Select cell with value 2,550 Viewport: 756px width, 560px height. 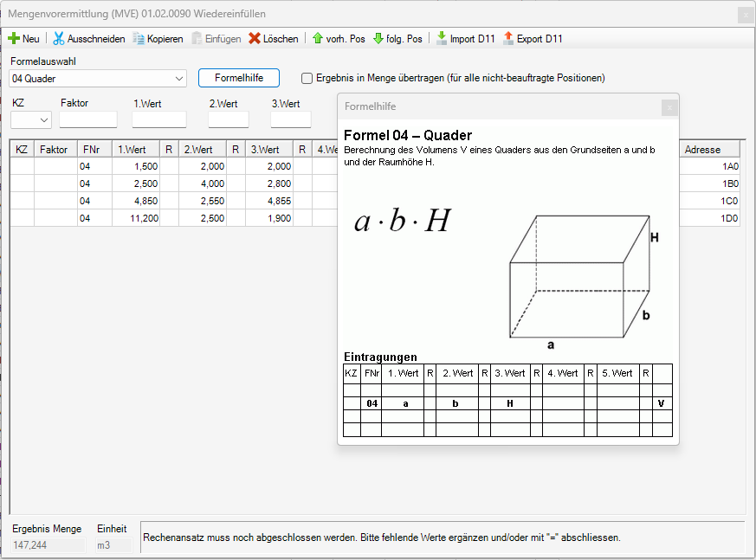[x=203, y=201]
